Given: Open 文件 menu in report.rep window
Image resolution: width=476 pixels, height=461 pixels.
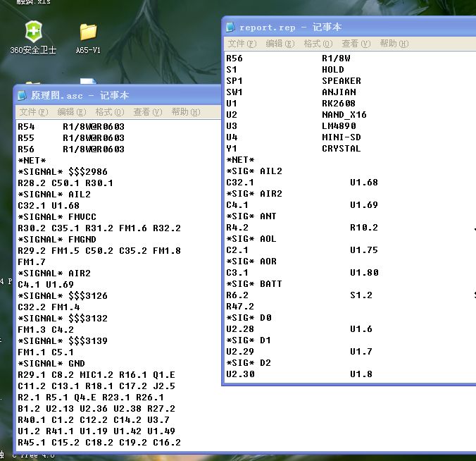Looking at the screenshot, I should (242, 44).
